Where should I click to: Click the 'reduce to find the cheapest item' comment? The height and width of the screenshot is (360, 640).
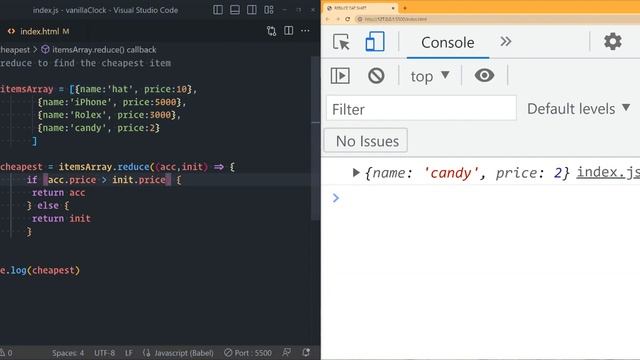point(85,63)
